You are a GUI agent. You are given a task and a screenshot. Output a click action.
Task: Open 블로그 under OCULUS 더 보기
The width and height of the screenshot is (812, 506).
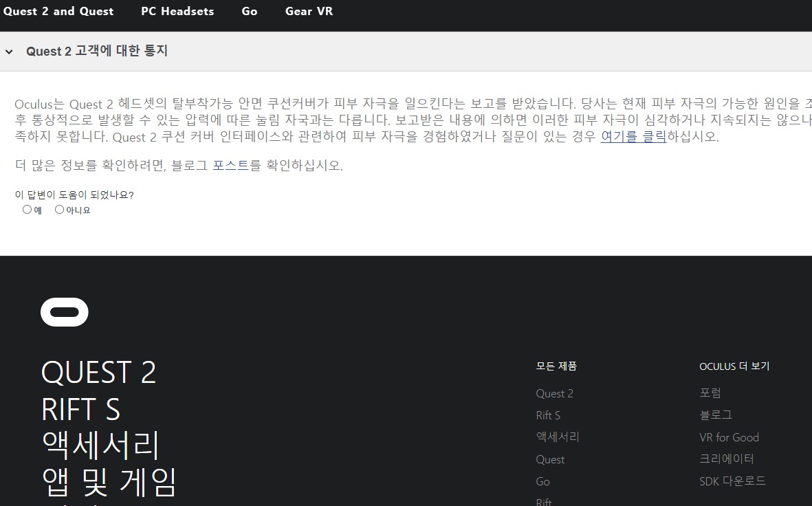(x=716, y=415)
